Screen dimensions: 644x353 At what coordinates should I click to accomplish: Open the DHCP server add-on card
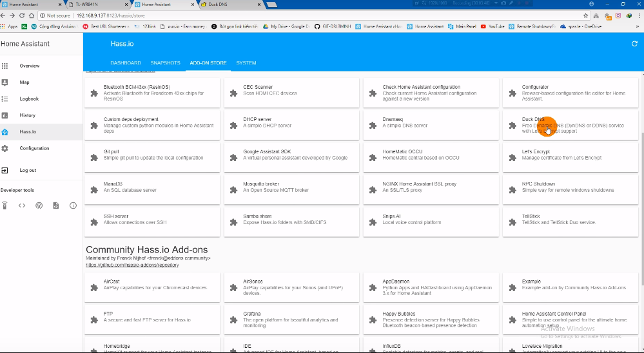291,125
